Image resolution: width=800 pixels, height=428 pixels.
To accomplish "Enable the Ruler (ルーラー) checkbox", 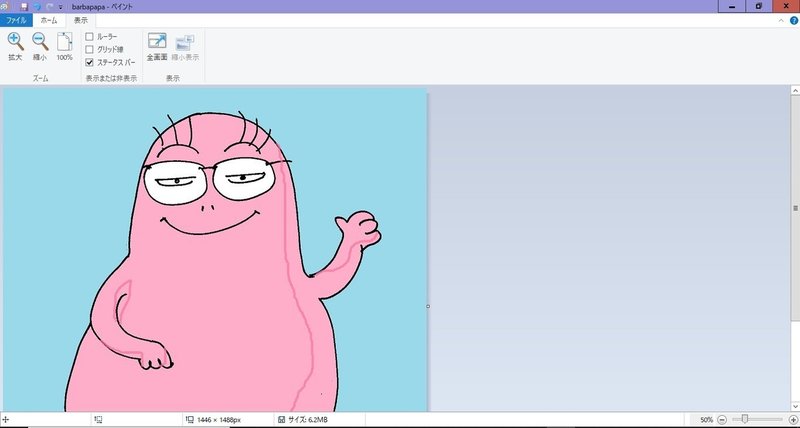I will [89, 37].
